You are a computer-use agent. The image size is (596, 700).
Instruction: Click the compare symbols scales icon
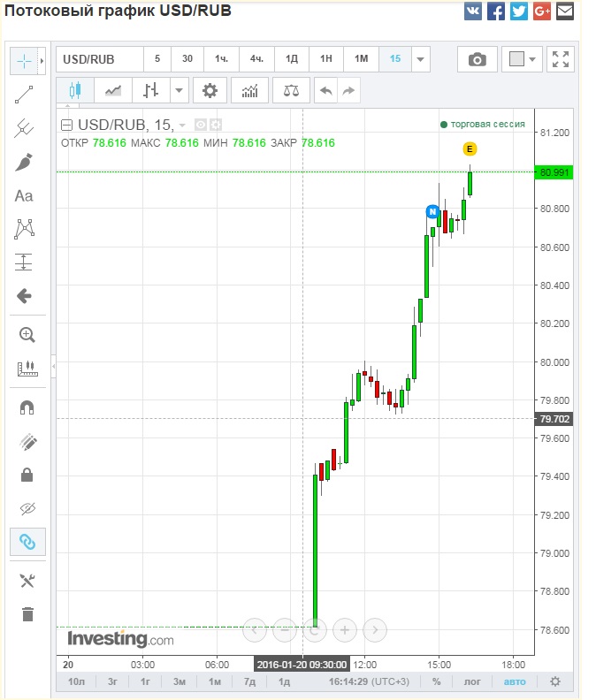[x=291, y=90]
